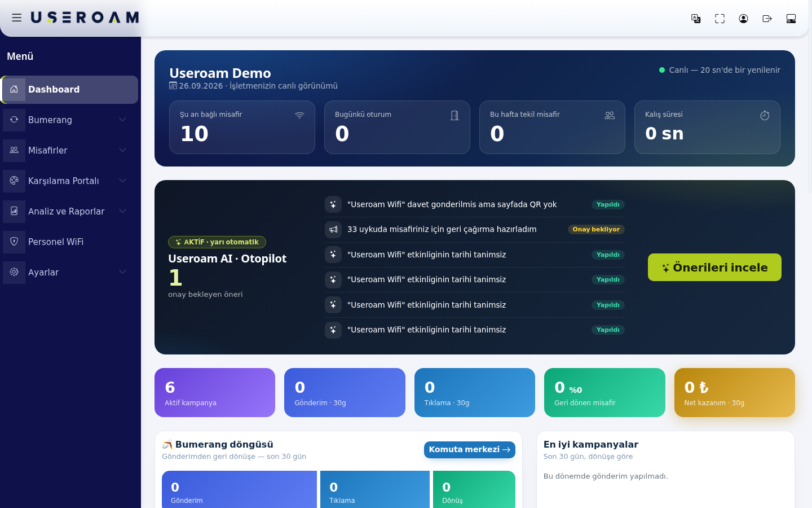Toggle fullscreen mode icon

720,19
